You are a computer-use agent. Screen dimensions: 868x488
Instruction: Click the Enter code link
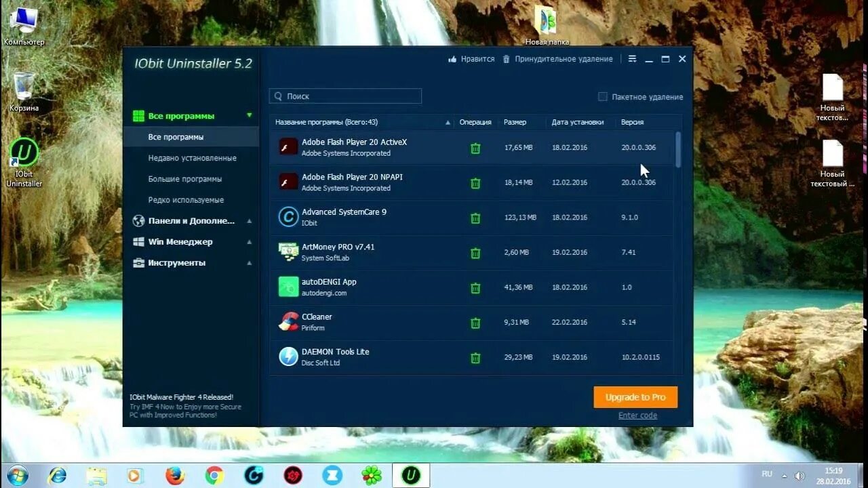click(637, 415)
